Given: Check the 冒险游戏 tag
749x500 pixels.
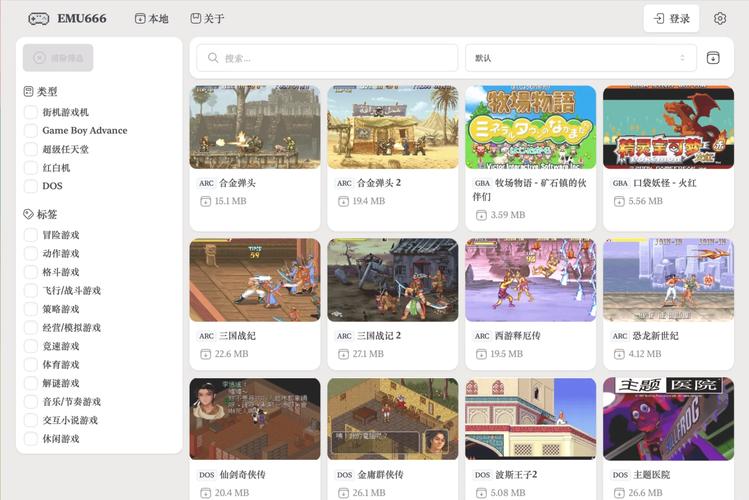Looking at the screenshot, I should click(31, 235).
